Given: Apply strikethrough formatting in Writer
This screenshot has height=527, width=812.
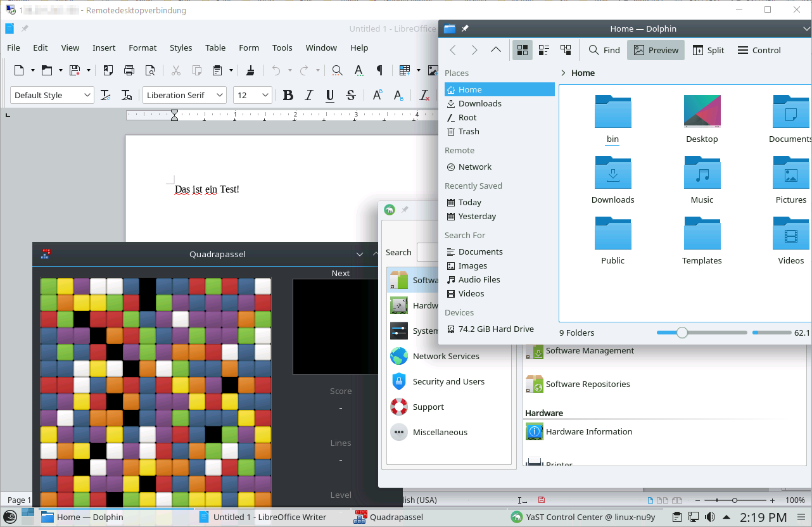Looking at the screenshot, I should pyautogui.click(x=351, y=96).
